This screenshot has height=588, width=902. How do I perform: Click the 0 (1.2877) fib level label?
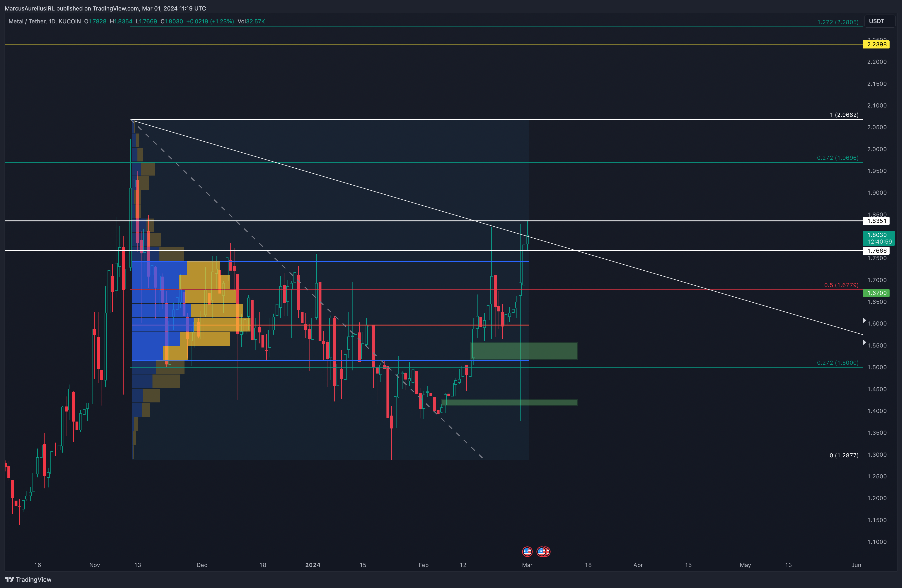point(844,455)
